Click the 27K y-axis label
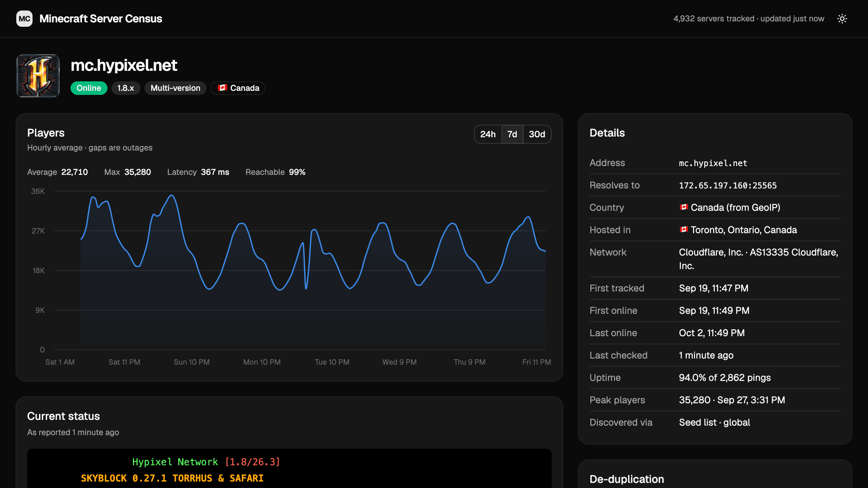Screen dimensions: 868x488 coord(38,231)
